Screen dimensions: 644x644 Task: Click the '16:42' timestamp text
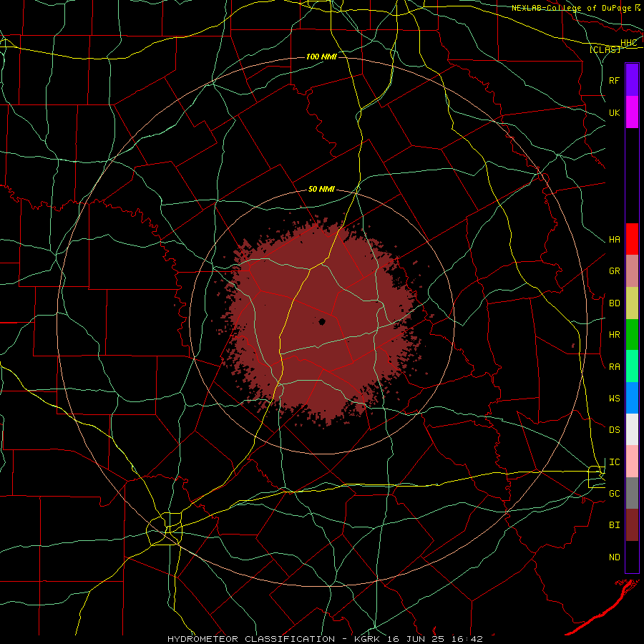467,639
